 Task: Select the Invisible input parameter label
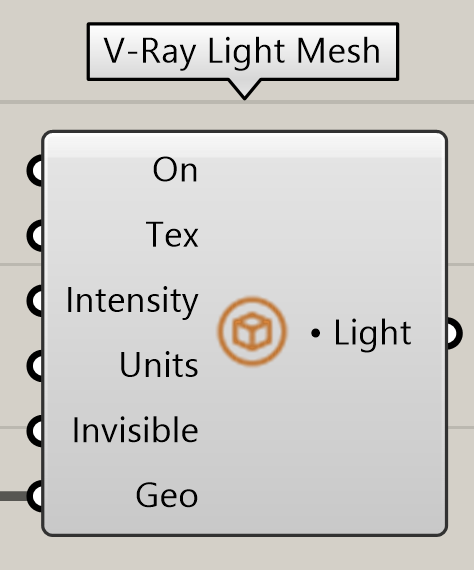135,430
